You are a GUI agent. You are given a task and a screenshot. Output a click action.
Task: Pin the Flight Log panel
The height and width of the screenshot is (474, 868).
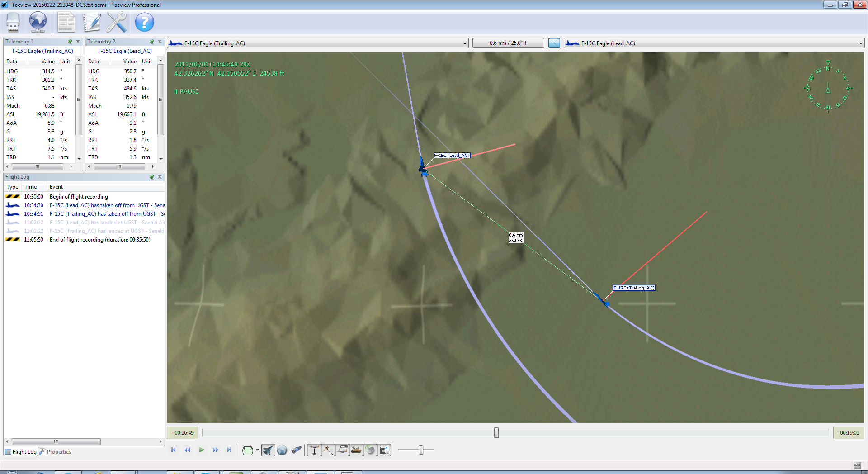[x=151, y=177]
